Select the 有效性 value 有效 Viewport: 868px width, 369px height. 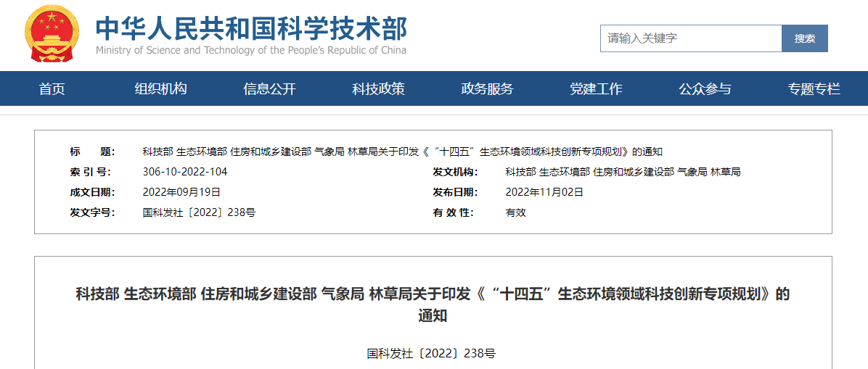tap(515, 212)
